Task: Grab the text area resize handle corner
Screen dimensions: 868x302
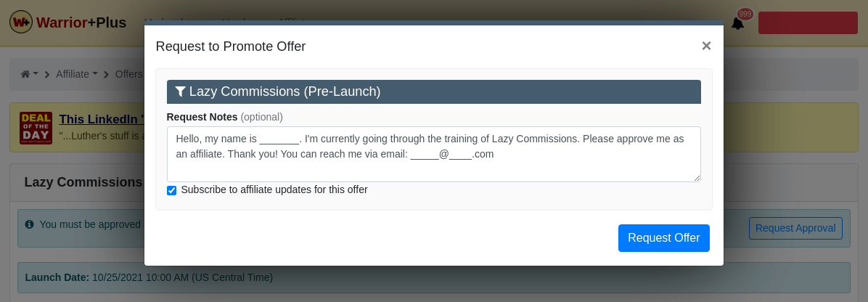Action: 697,178
